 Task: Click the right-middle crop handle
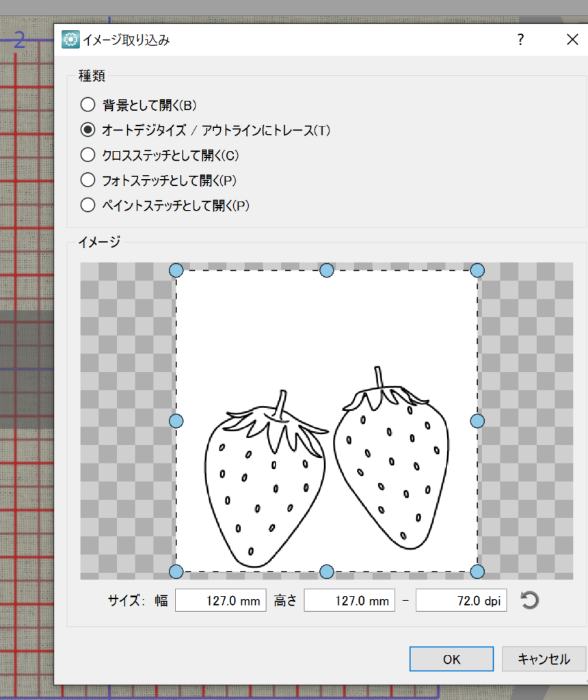click(477, 420)
